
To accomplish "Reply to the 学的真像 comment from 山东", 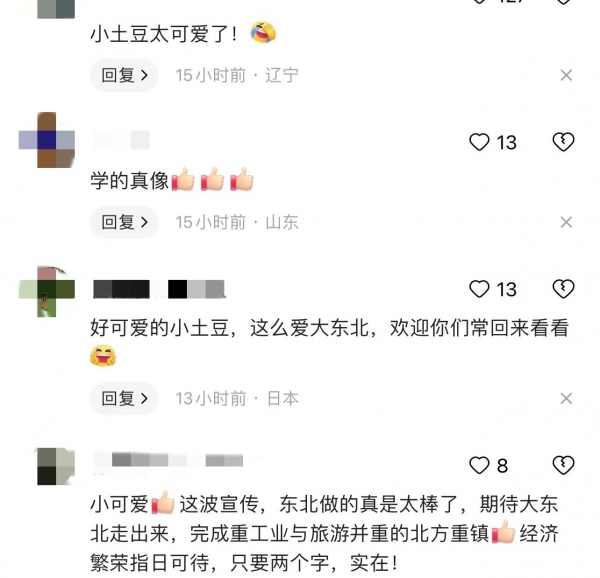I will click(124, 222).
